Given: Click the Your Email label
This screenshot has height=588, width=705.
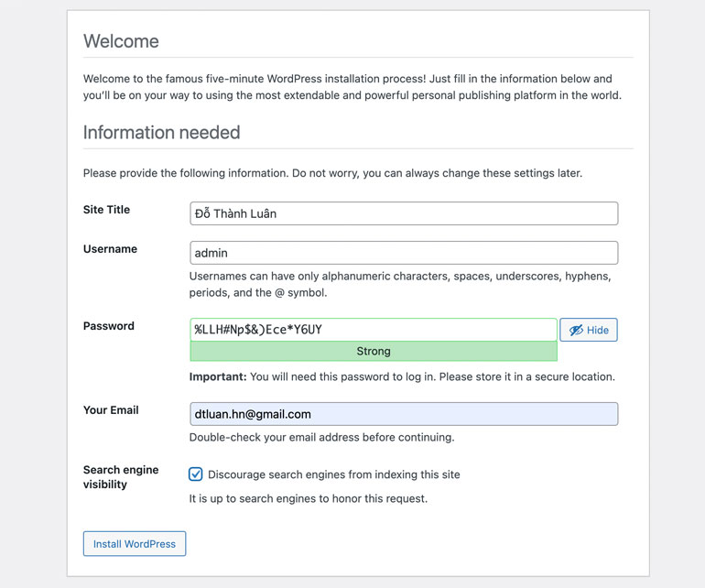Looking at the screenshot, I should 111,409.
